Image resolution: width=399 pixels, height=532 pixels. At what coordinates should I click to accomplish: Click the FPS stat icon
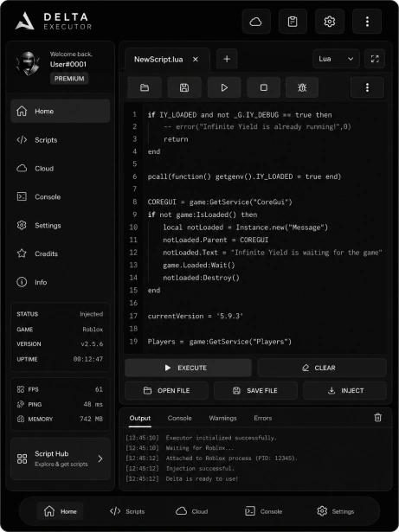21,389
